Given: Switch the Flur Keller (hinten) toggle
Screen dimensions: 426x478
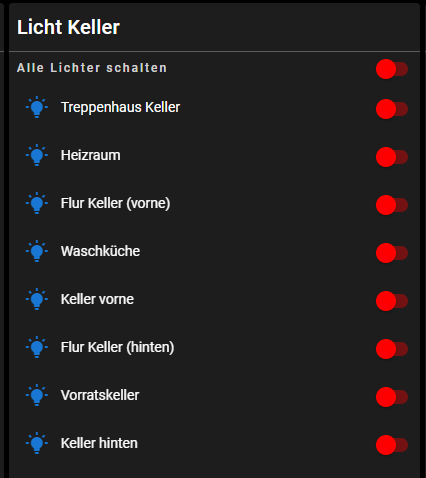Looking at the screenshot, I should [x=392, y=349].
